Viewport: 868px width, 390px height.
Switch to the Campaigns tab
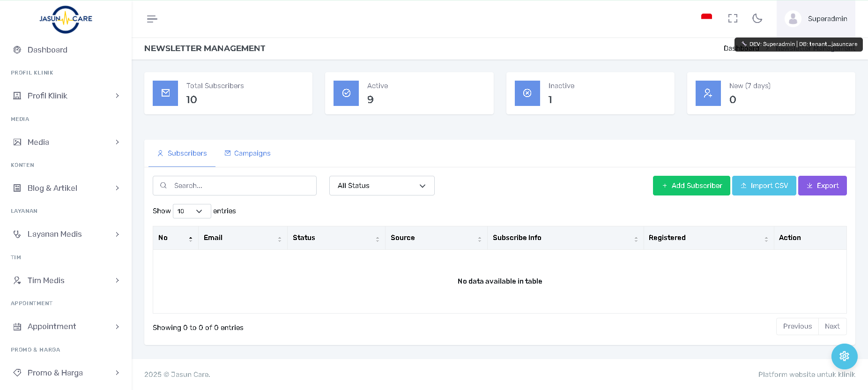tap(247, 153)
